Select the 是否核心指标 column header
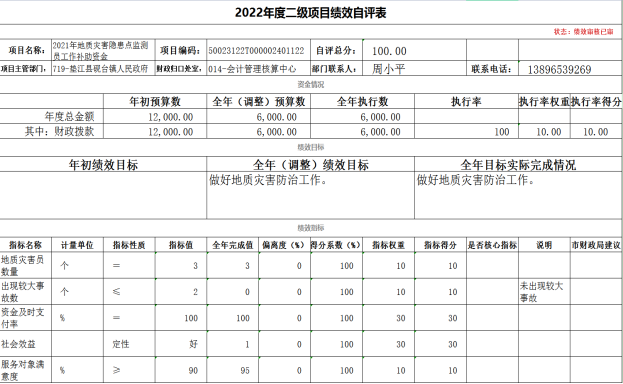 pyautogui.click(x=492, y=245)
